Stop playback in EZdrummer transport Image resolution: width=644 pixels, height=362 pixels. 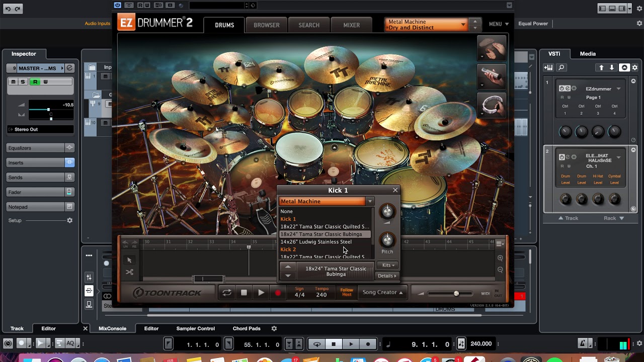pos(244,293)
